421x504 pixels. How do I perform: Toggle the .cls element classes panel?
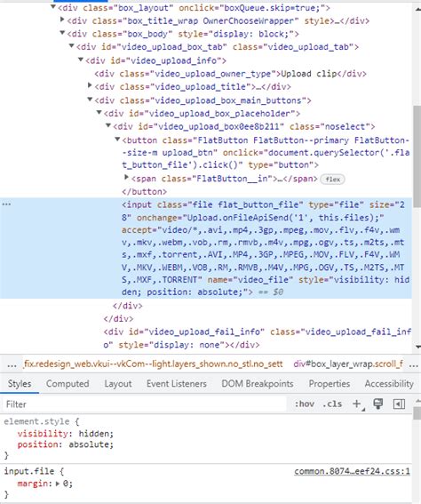(332, 404)
